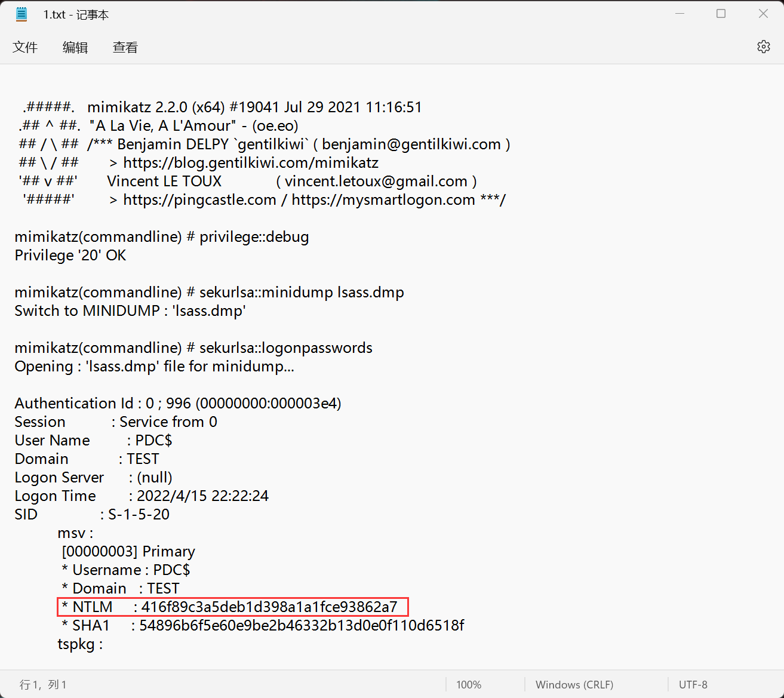Click the benjamin@gentilkiwi.com email text
784x698 pixels.
click(411, 144)
